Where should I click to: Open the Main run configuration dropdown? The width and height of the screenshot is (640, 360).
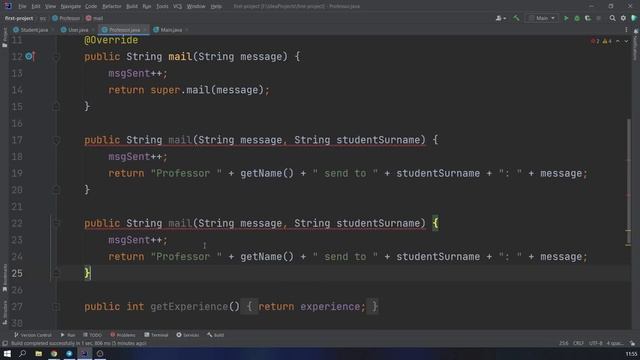coord(542,18)
